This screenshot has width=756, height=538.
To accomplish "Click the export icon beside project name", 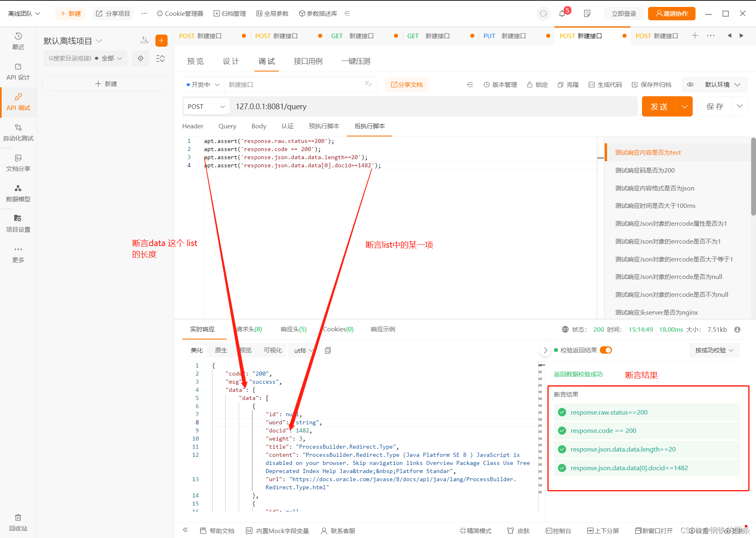I will click(144, 40).
